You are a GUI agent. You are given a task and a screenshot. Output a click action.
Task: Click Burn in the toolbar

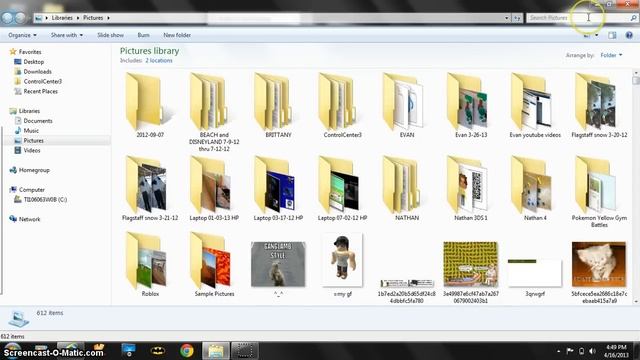[143, 35]
